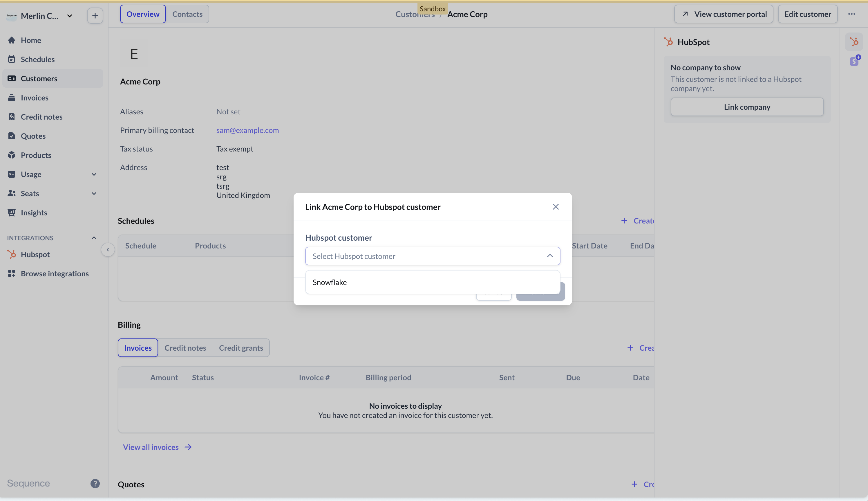Click the Invoice # column header
Screen dimensions: 868x501
314,377
